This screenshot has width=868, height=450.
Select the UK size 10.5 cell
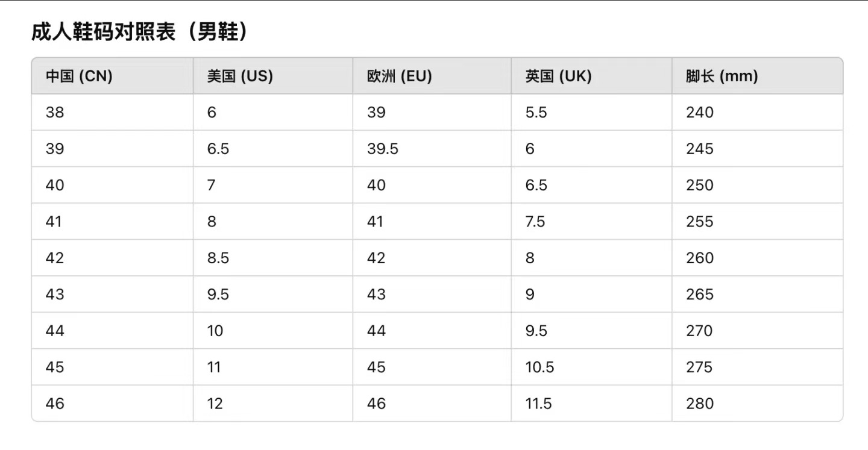point(539,367)
